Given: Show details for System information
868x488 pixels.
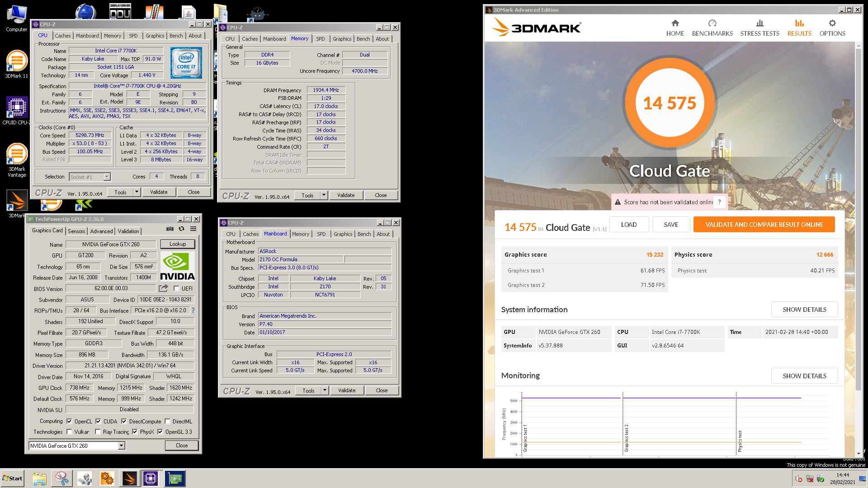Looking at the screenshot, I should (804, 310).
